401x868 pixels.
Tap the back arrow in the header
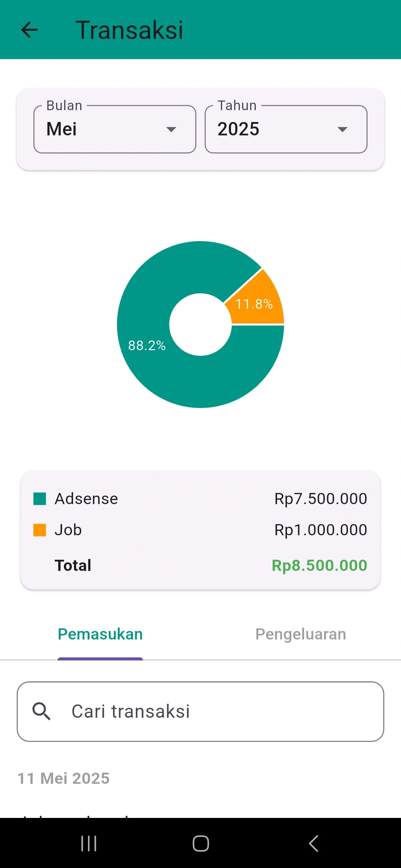(29, 30)
